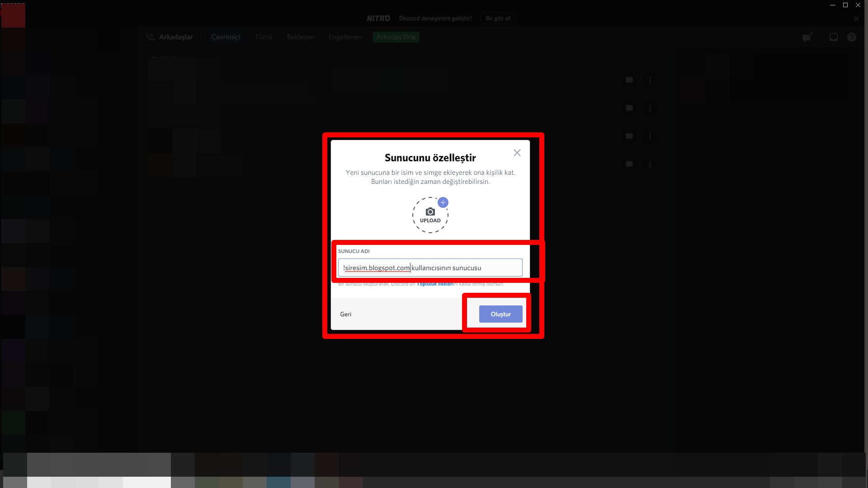Open the Bir göz at Nitro offer
This screenshot has width=868, height=488.
(498, 18)
